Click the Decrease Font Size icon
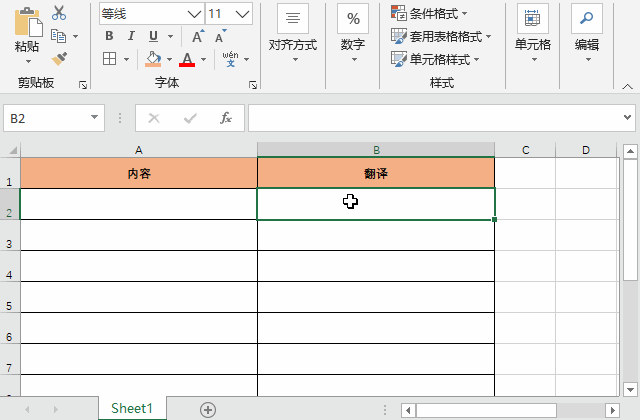 pyautogui.click(x=220, y=36)
